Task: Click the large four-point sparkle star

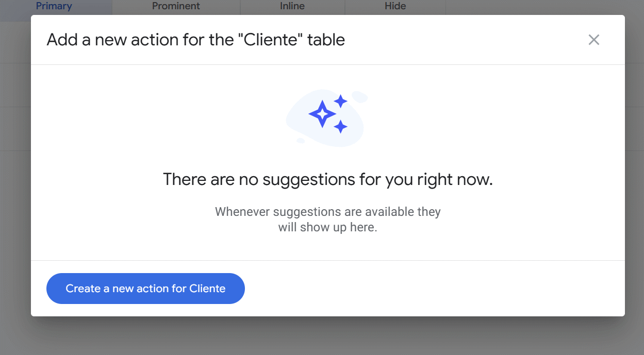Action: pyautogui.click(x=322, y=114)
